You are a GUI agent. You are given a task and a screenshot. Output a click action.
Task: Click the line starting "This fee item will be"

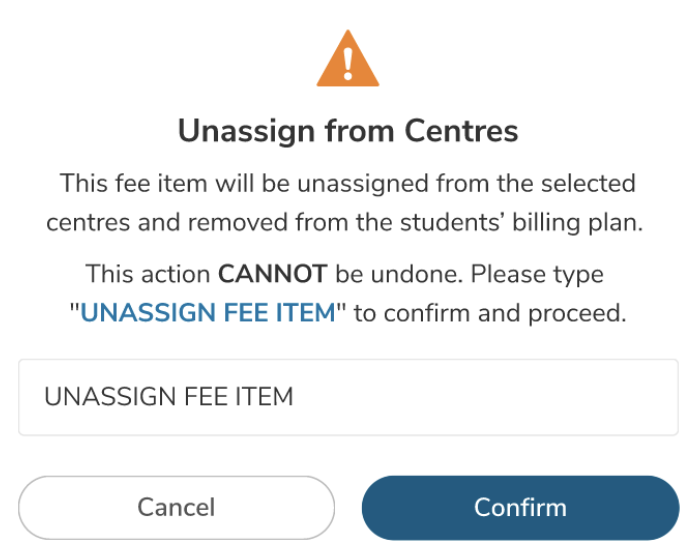click(348, 184)
